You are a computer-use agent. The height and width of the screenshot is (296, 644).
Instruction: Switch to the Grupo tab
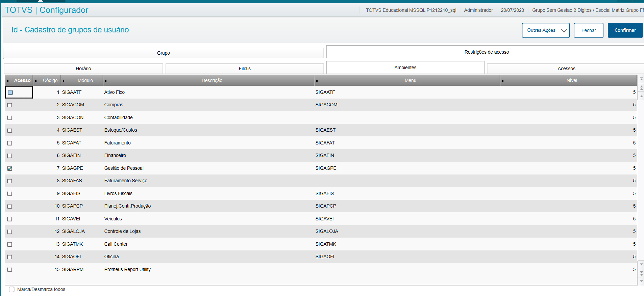[164, 53]
